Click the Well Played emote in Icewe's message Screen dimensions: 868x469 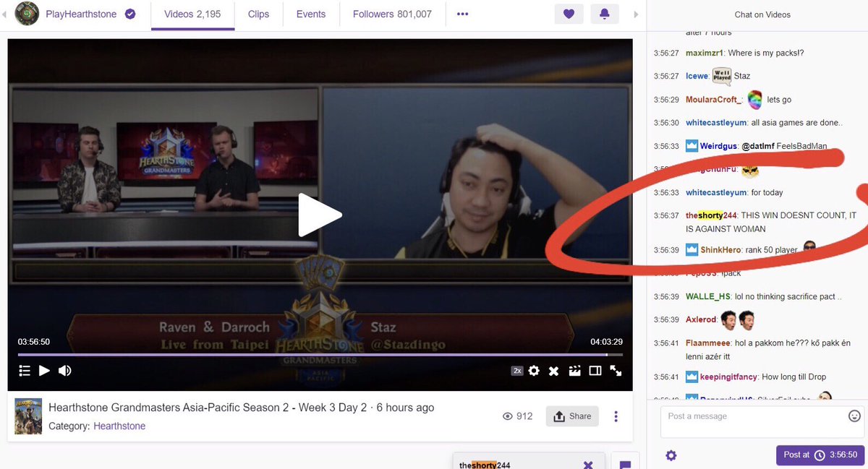(722, 76)
